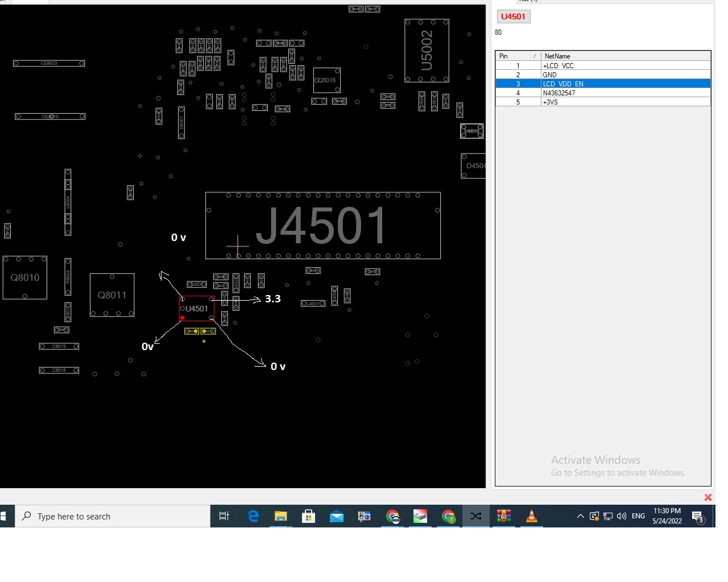Open the Mail app on the taskbar
This screenshot has height=582, width=728.
click(337, 516)
